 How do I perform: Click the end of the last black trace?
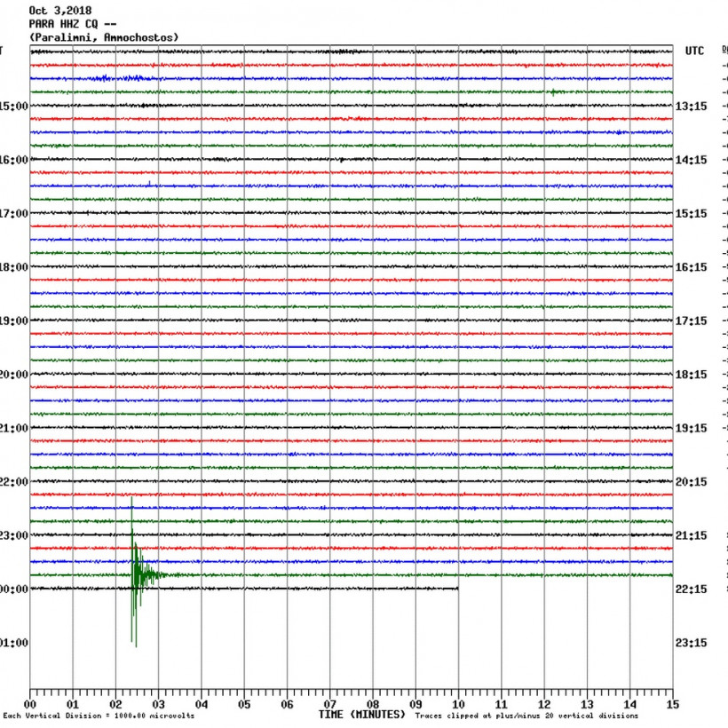pos(457,589)
